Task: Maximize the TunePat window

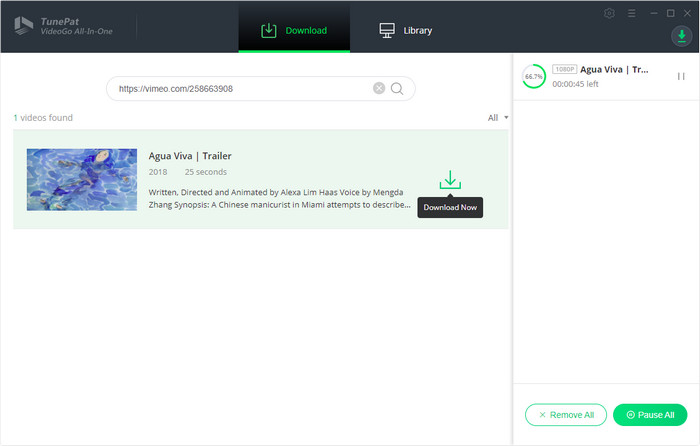Action: [x=671, y=13]
